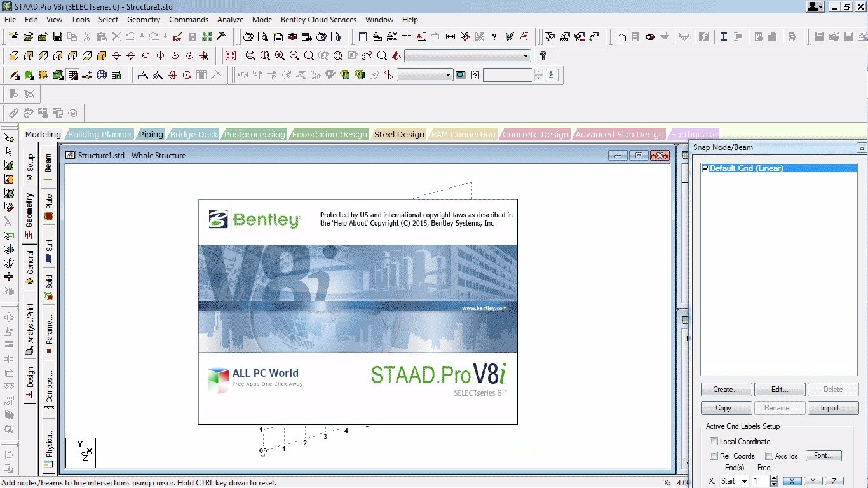The width and height of the screenshot is (868, 488).
Task: Select the Foundation Design tab
Action: [x=329, y=134]
